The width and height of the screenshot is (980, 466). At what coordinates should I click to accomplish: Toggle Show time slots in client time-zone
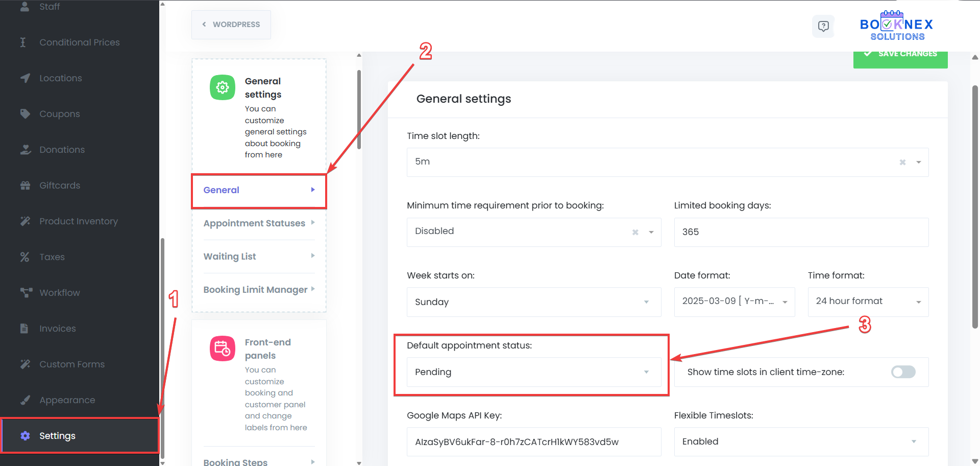(903, 372)
